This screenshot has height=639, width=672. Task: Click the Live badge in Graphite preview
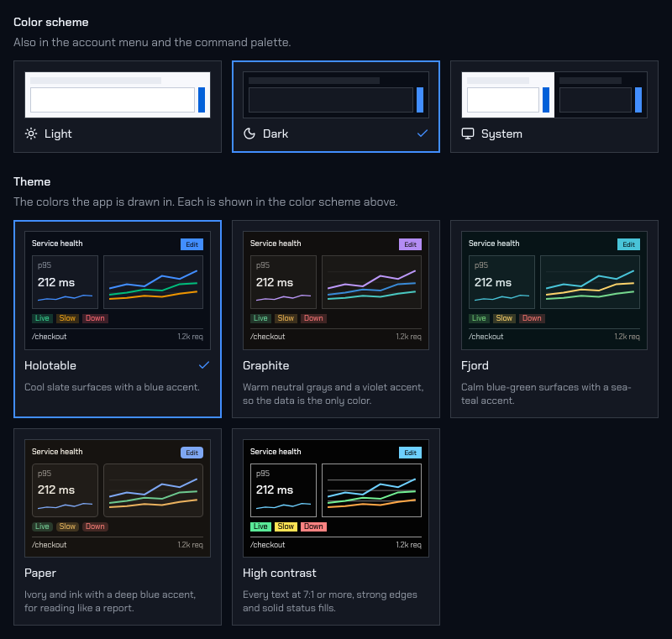click(260, 318)
